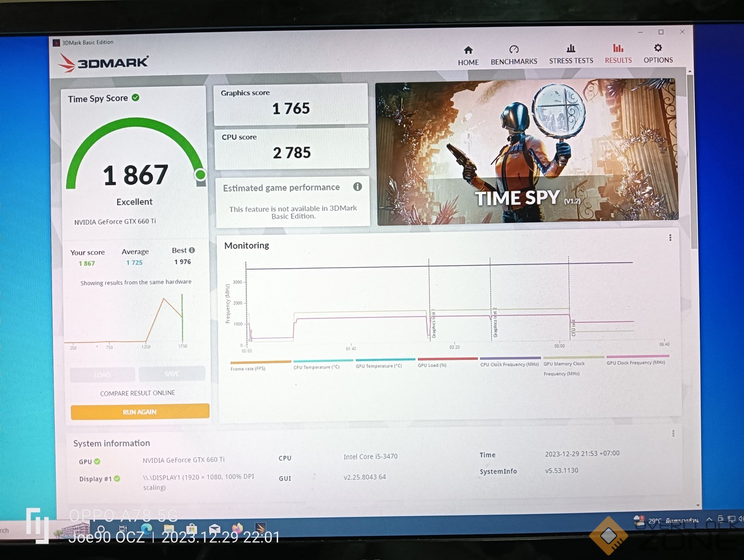This screenshot has height=560, width=744.
Task: Open Firefox from the taskbar
Action: (237, 529)
